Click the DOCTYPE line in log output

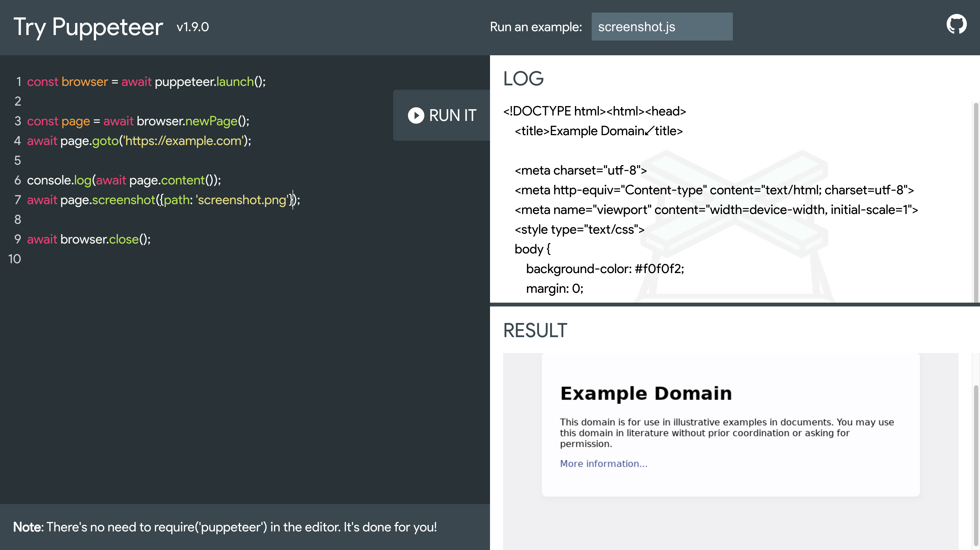coord(594,111)
